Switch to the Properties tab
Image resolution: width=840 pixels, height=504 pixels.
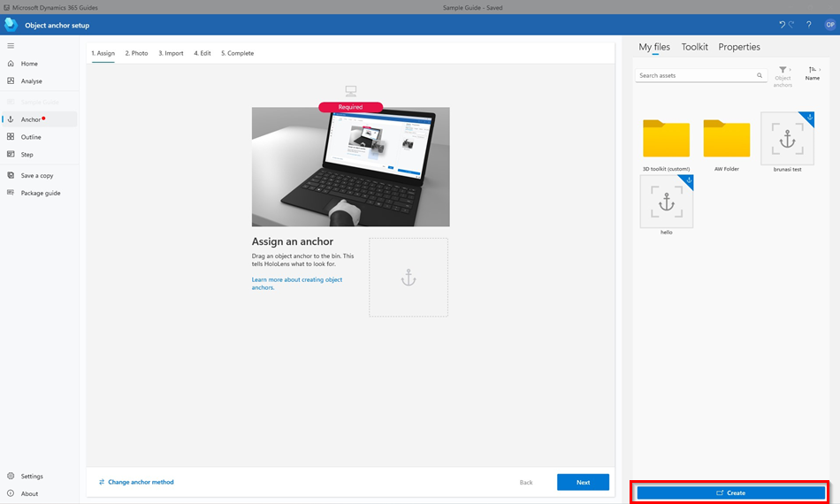(x=738, y=47)
